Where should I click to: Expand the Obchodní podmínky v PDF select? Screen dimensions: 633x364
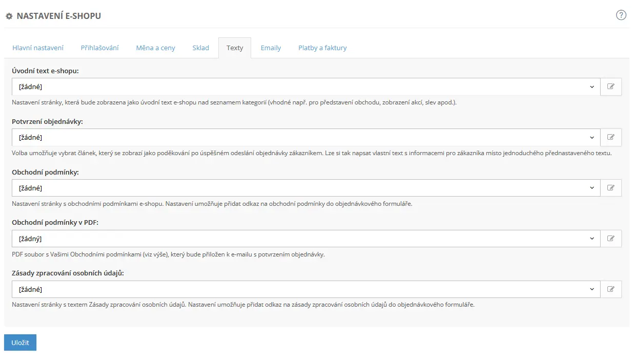point(306,239)
